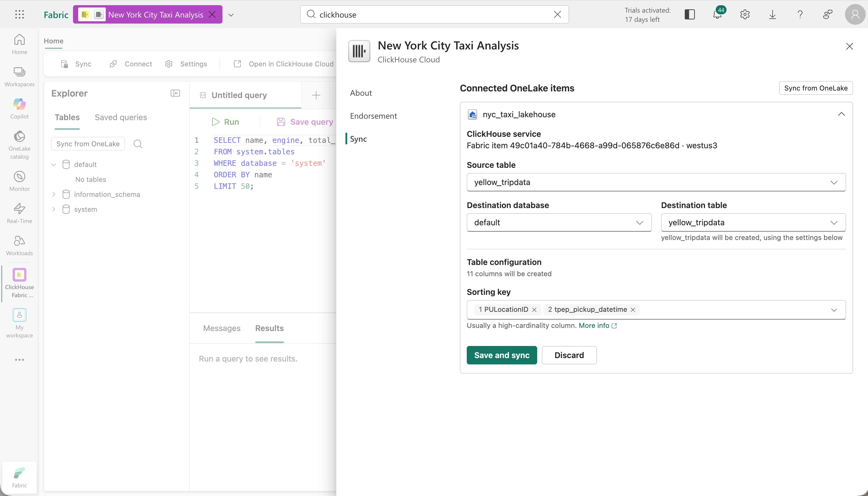This screenshot has height=496, width=868.
Task: Open the Destination table dropdown
Action: pos(753,222)
